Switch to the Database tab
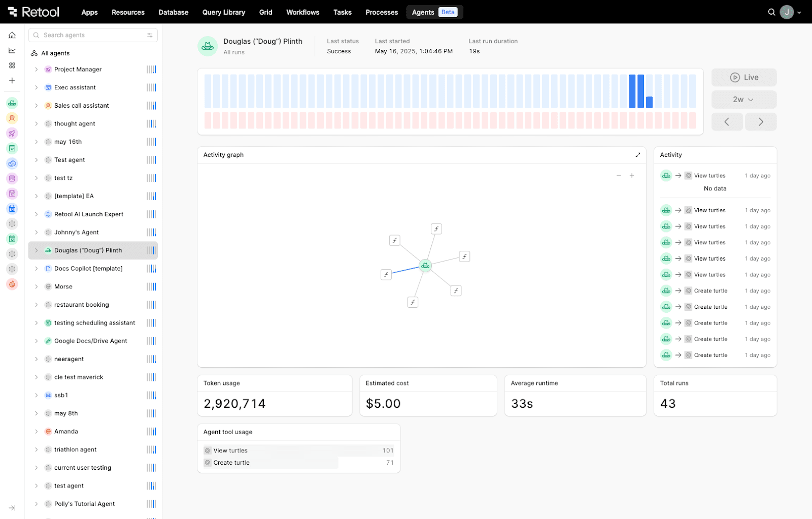Screen dimensions: 812x519 pyautogui.click(x=173, y=12)
